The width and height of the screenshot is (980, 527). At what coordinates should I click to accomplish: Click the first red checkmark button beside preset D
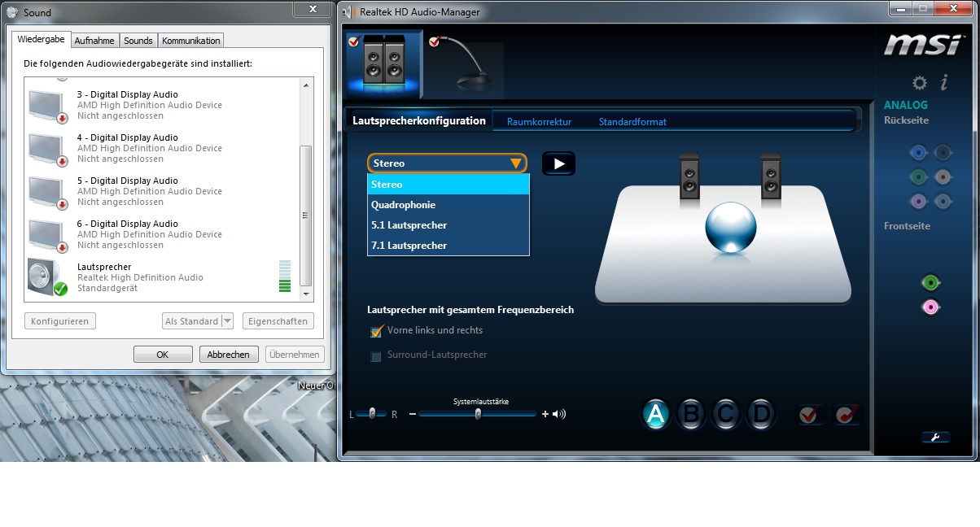click(x=808, y=415)
